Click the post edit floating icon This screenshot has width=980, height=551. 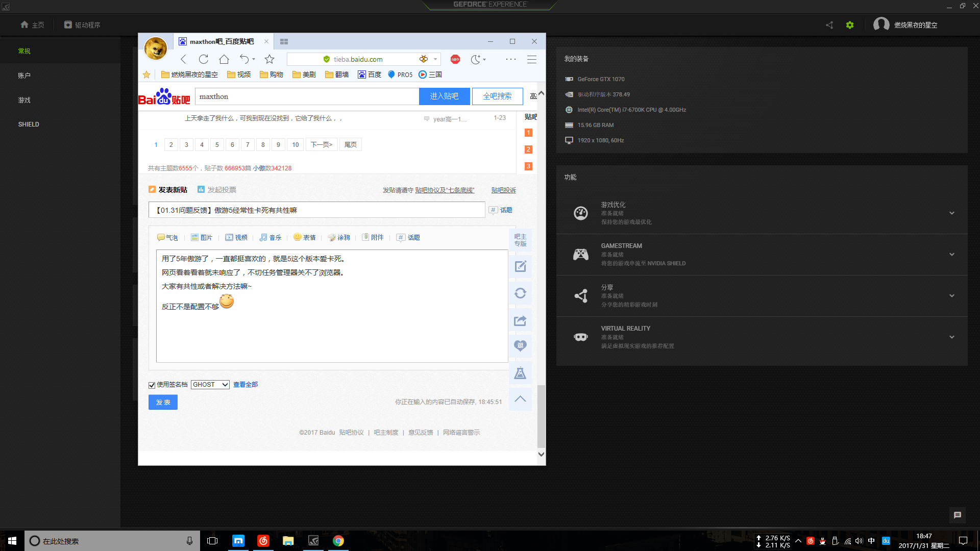pyautogui.click(x=520, y=266)
